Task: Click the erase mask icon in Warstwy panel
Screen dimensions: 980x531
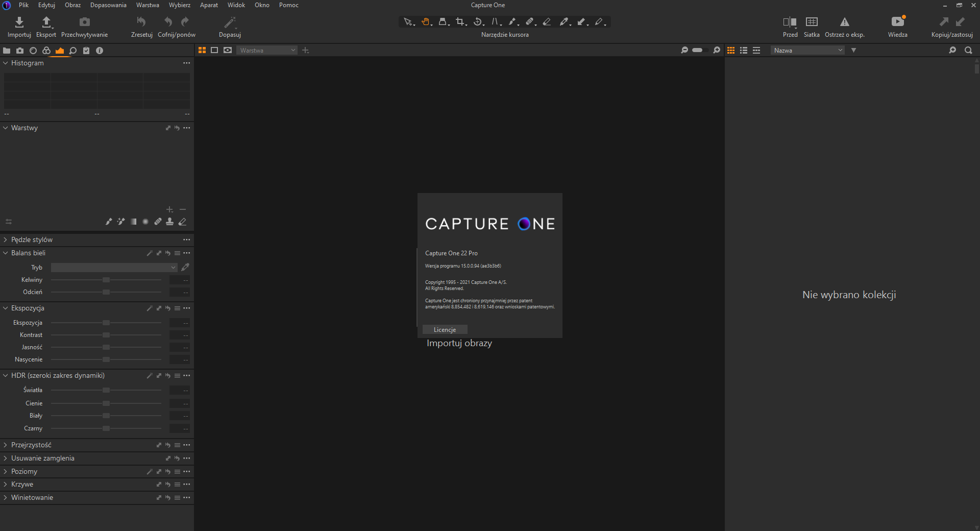Action: 182,222
